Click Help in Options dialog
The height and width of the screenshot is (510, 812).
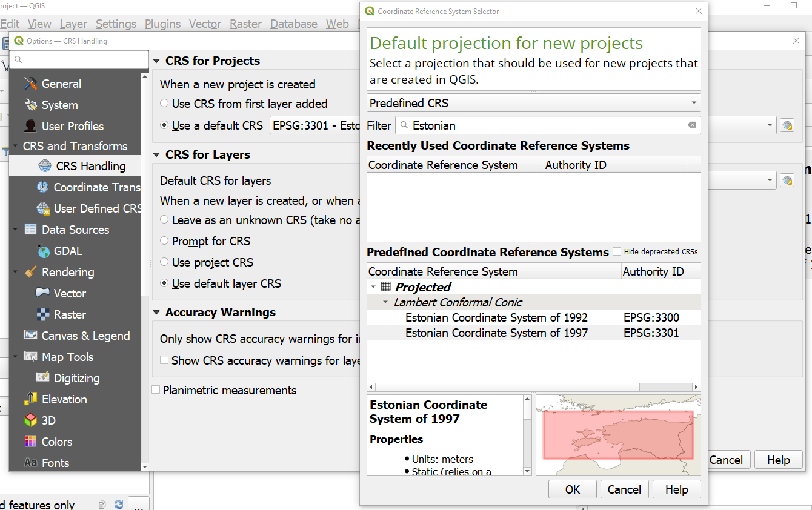point(778,460)
